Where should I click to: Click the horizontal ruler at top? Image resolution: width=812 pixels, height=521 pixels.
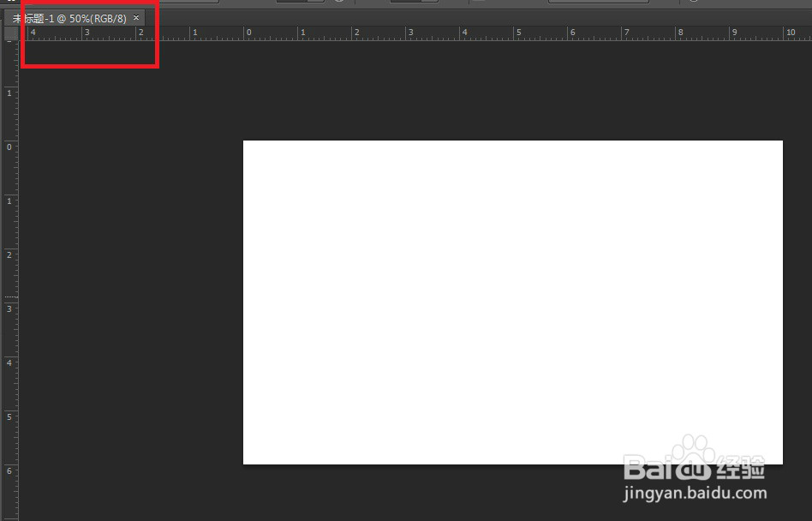(415, 33)
